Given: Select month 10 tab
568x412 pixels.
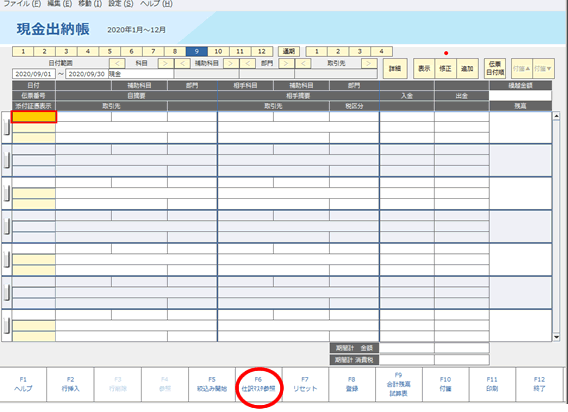Looking at the screenshot, I should 218,51.
